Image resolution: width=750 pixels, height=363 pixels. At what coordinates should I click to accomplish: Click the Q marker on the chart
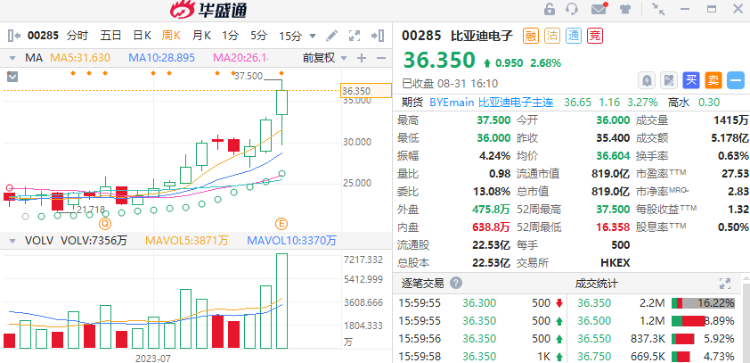coord(105,223)
